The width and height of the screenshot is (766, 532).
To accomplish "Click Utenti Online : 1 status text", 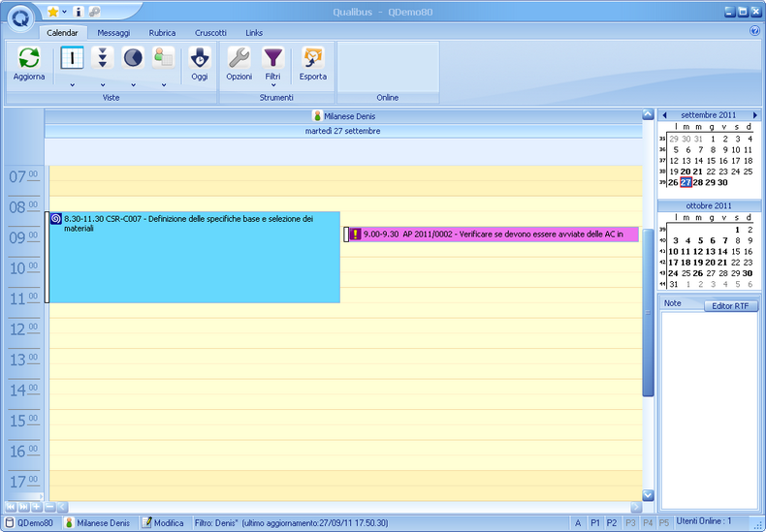I will [x=704, y=521].
